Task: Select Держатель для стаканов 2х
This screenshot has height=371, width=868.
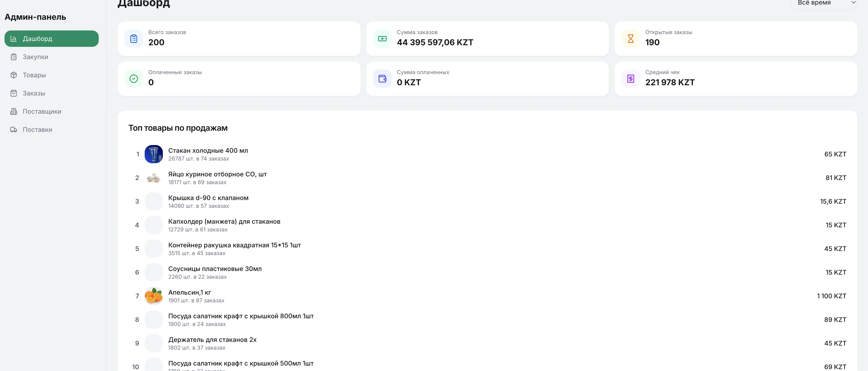Action: click(x=212, y=340)
